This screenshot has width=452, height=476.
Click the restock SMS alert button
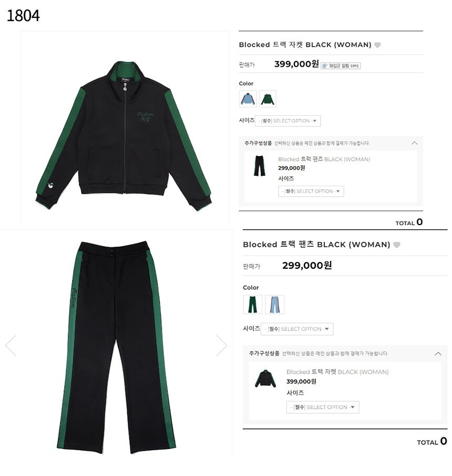point(341,66)
